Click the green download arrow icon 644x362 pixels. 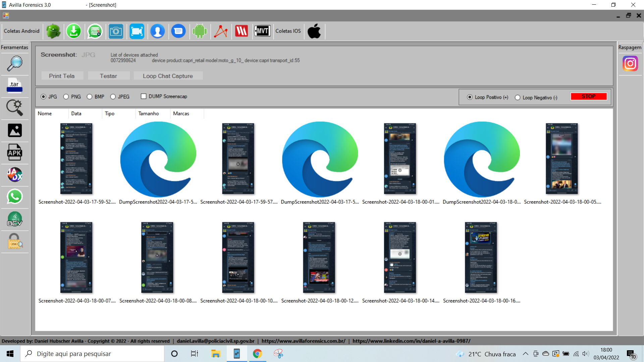(74, 31)
